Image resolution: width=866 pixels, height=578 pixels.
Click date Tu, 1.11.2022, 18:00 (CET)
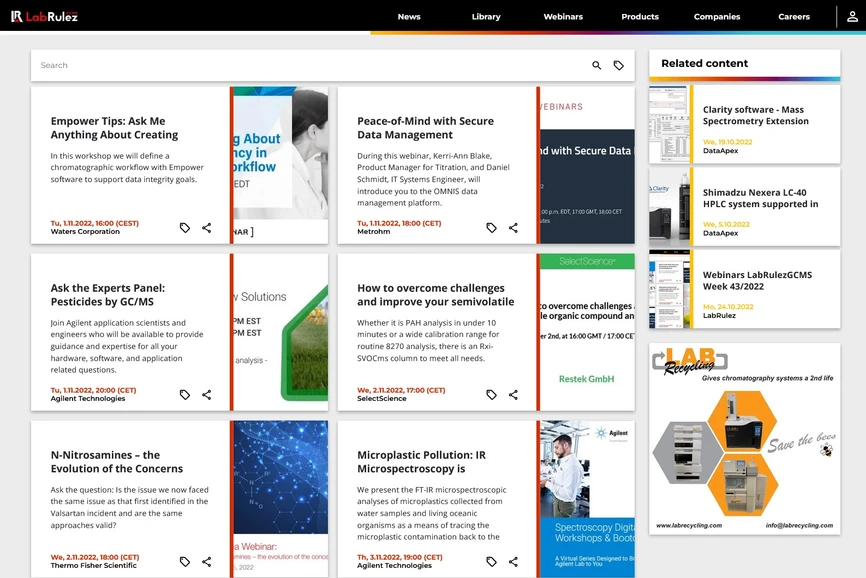point(399,224)
